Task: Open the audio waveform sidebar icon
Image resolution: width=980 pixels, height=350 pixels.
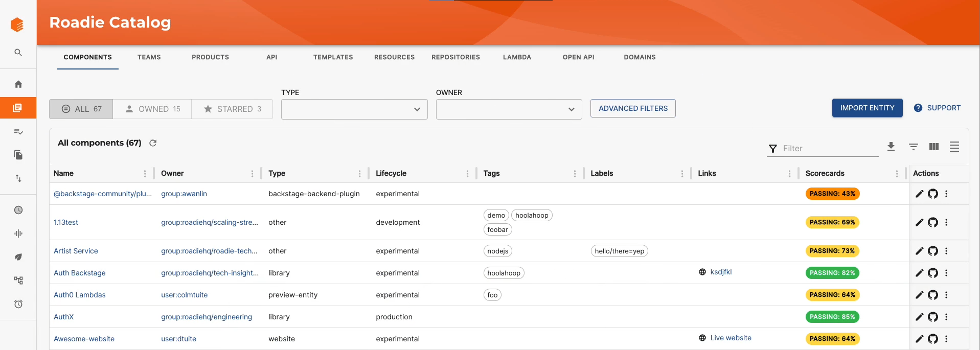Action: 18,234
